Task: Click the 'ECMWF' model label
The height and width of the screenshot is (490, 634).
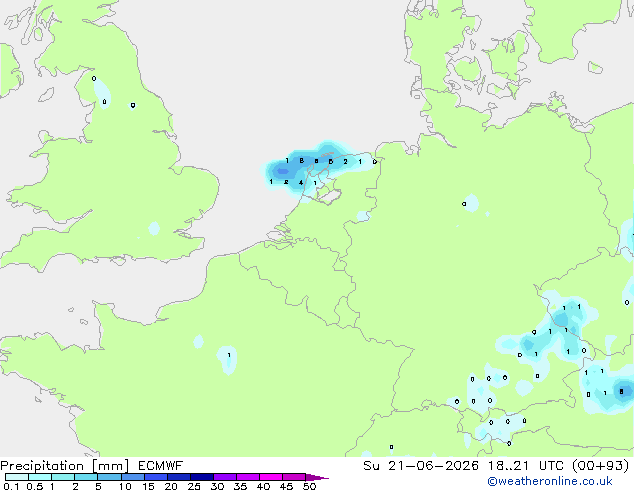Action: 161,466
